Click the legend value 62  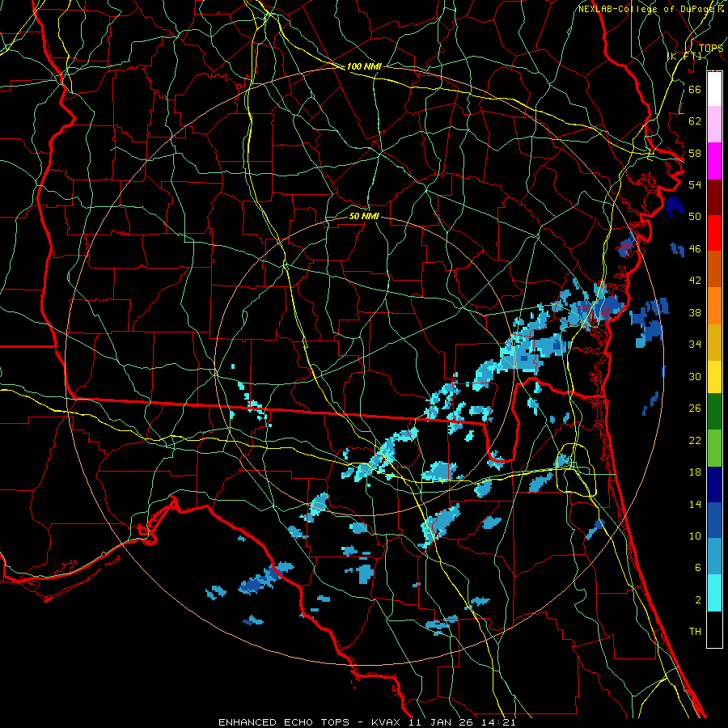[695, 121]
